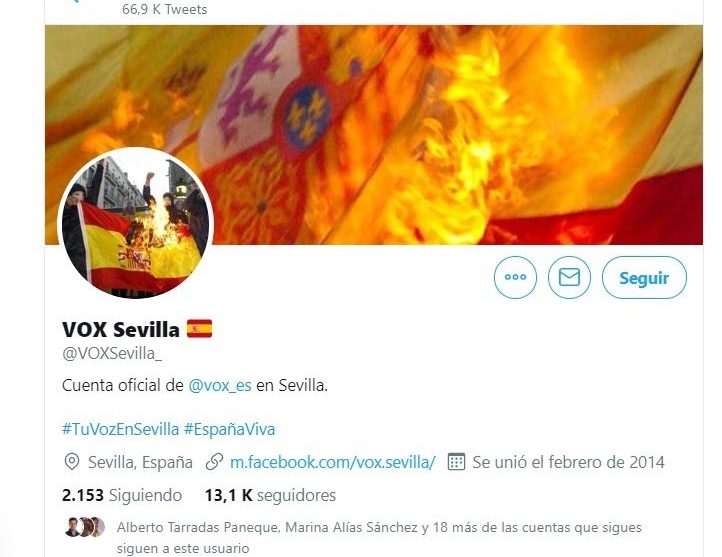Click the Spanish flag emoji beside name
Screen dimensions: 722x557
(x=199, y=329)
